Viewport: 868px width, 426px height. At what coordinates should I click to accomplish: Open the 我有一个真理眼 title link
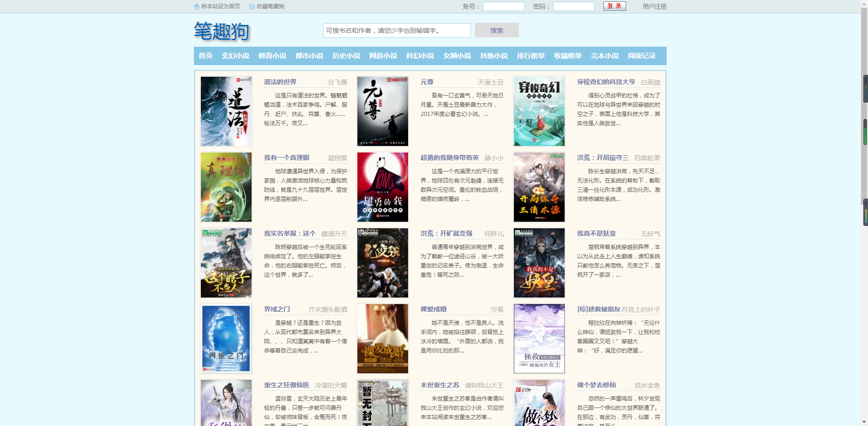(287, 158)
